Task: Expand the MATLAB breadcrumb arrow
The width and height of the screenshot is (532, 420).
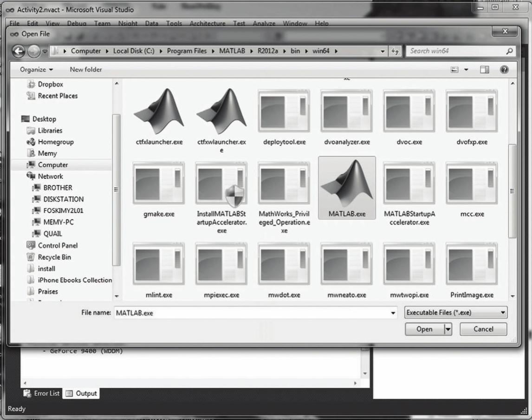Action: (252, 51)
